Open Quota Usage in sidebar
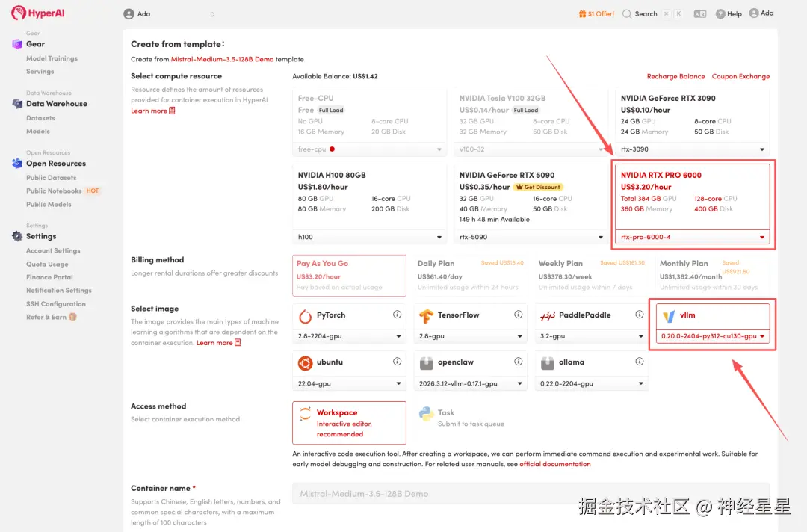The width and height of the screenshot is (807, 532). tap(47, 264)
